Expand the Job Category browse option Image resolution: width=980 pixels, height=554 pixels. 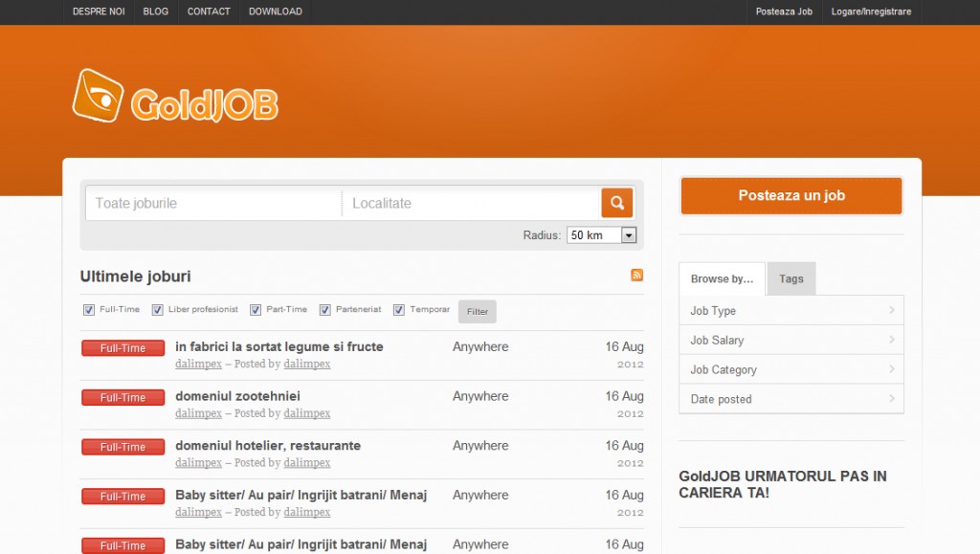point(791,369)
